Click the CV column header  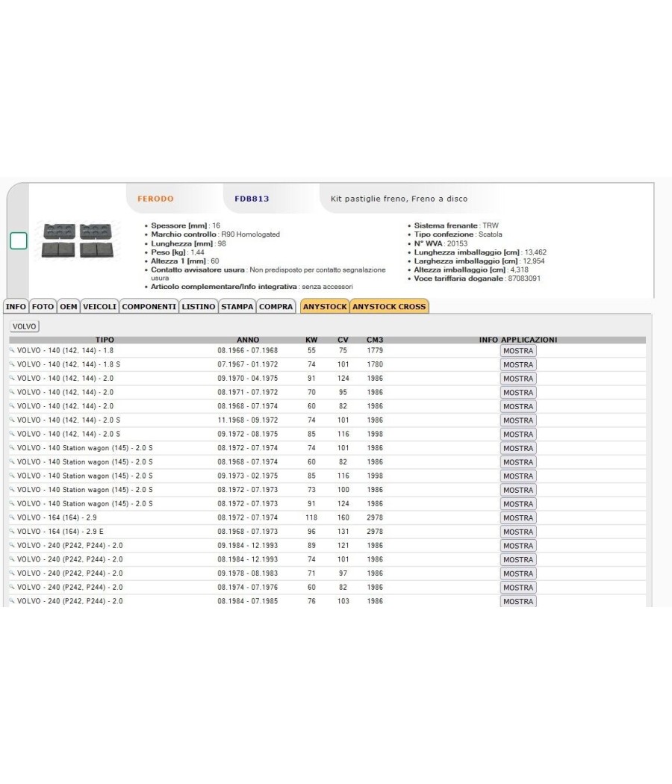[343, 340]
